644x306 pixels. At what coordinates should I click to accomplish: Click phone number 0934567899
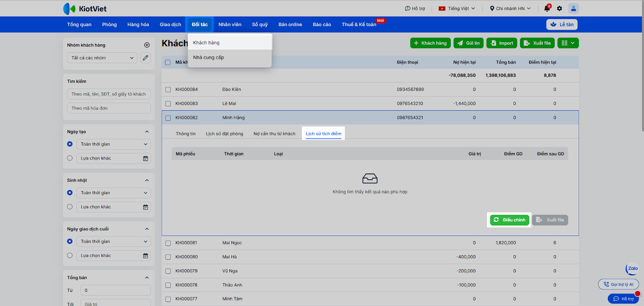410,89
